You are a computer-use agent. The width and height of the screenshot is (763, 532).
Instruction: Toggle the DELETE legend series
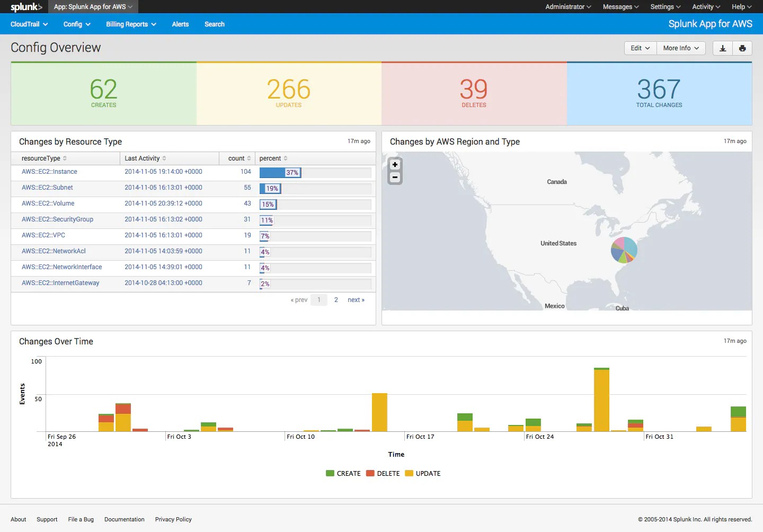pos(383,474)
